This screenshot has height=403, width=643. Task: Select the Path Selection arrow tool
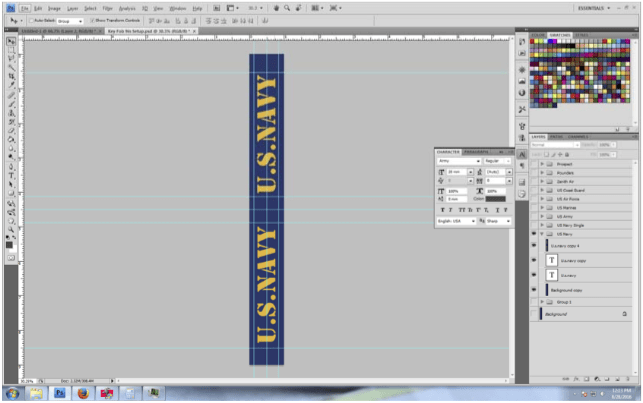(11, 184)
